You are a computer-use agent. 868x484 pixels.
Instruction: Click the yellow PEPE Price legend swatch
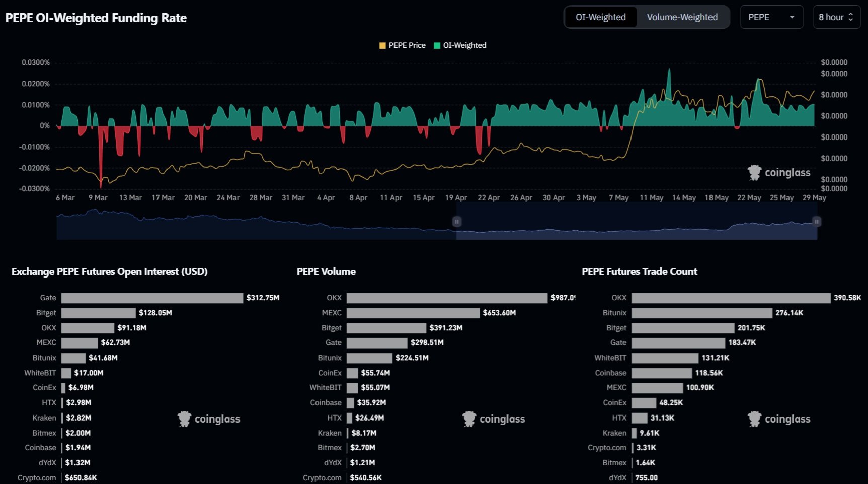point(382,45)
